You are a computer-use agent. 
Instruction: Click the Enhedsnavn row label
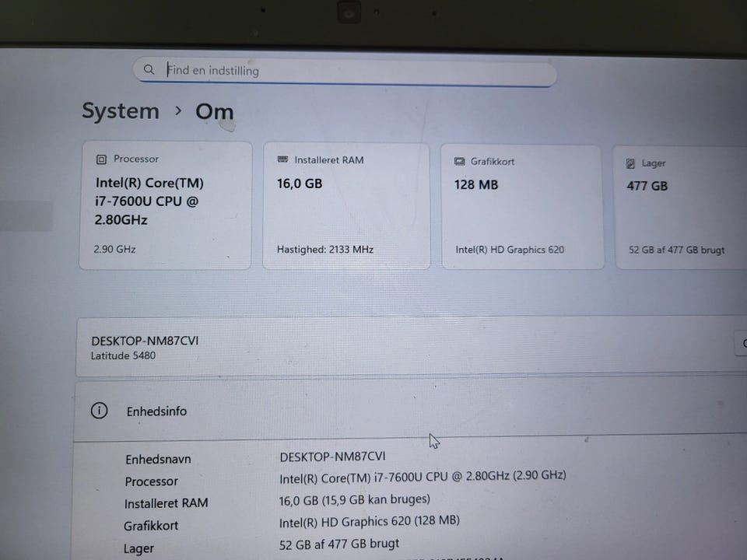pos(158,459)
